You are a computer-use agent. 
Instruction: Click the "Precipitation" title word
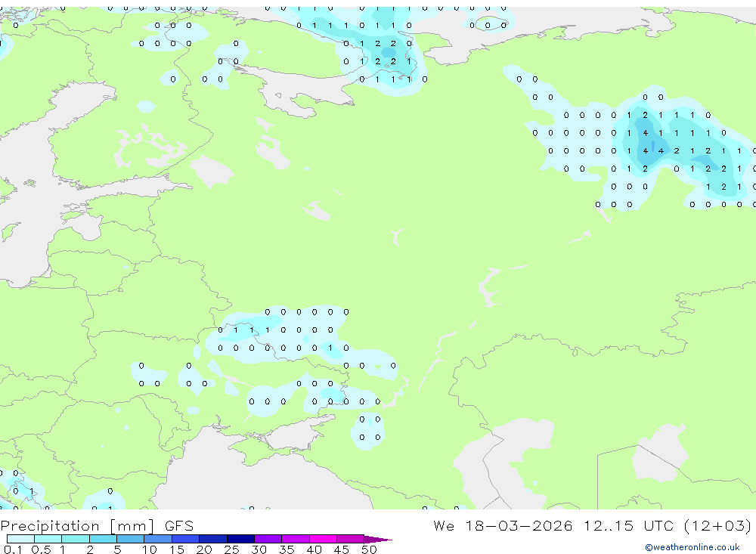50,525
